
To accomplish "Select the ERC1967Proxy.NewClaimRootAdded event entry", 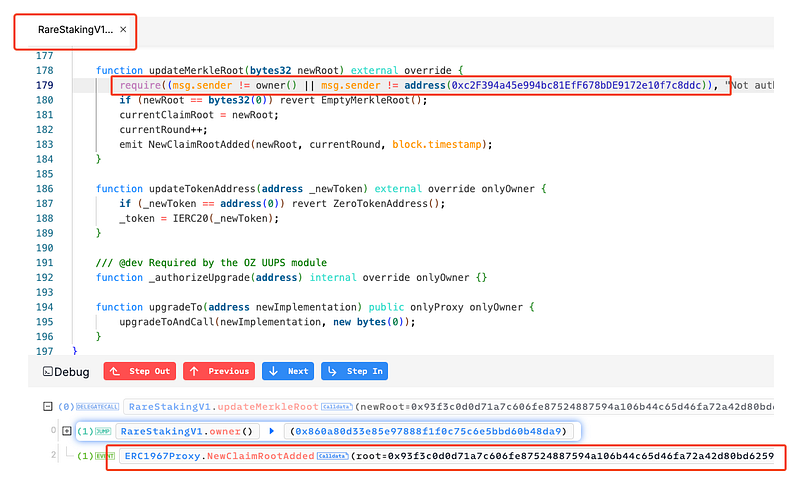I will coord(210,456).
